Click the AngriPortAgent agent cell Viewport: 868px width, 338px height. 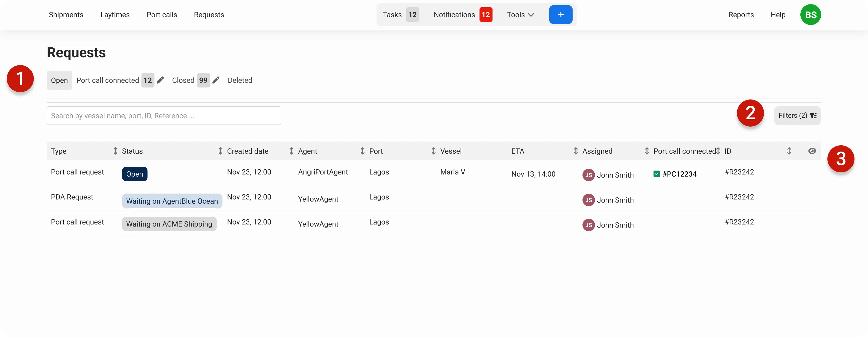323,172
